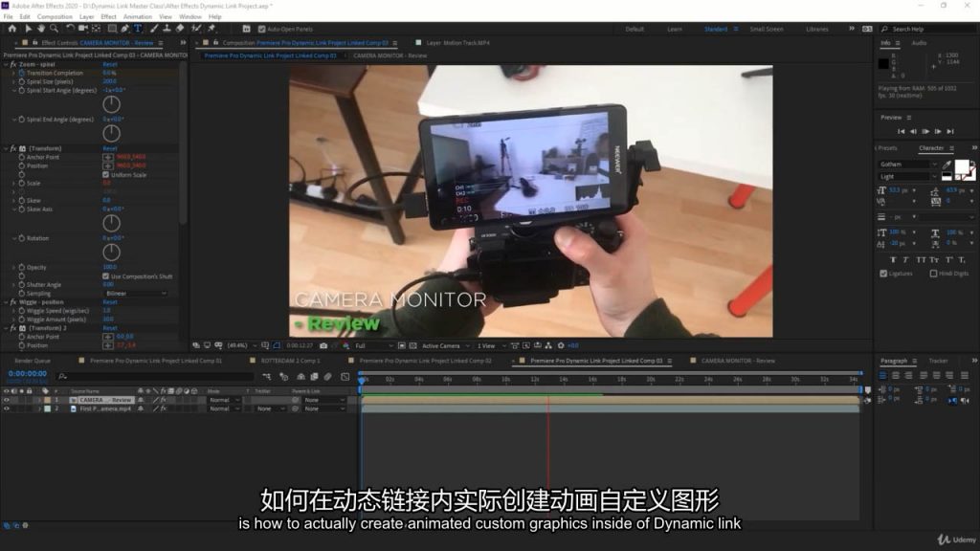Viewport: 980px width, 551px height.
Task: Center-align text in the Paragraph panel
Action: 896,375
